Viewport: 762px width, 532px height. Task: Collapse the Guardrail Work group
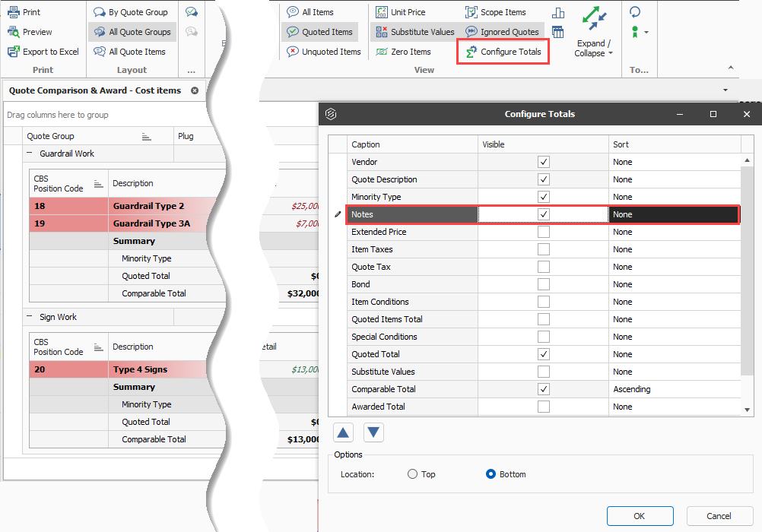29,154
